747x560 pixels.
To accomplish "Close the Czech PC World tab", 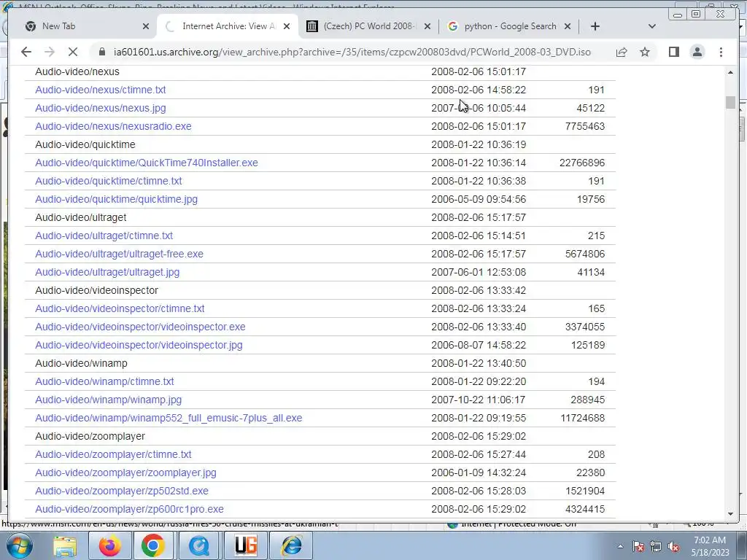I will [x=427, y=26].
